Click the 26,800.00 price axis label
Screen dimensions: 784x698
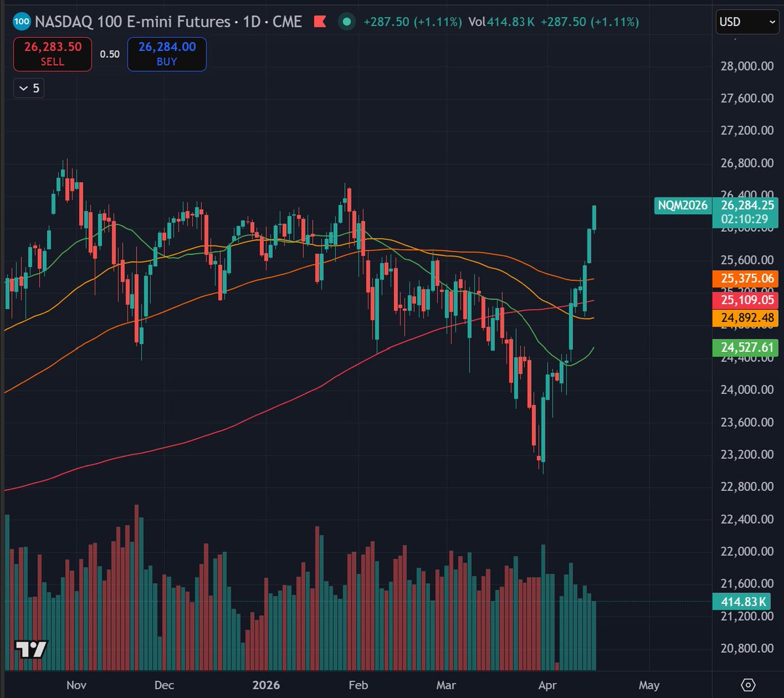tap(747, 163)
